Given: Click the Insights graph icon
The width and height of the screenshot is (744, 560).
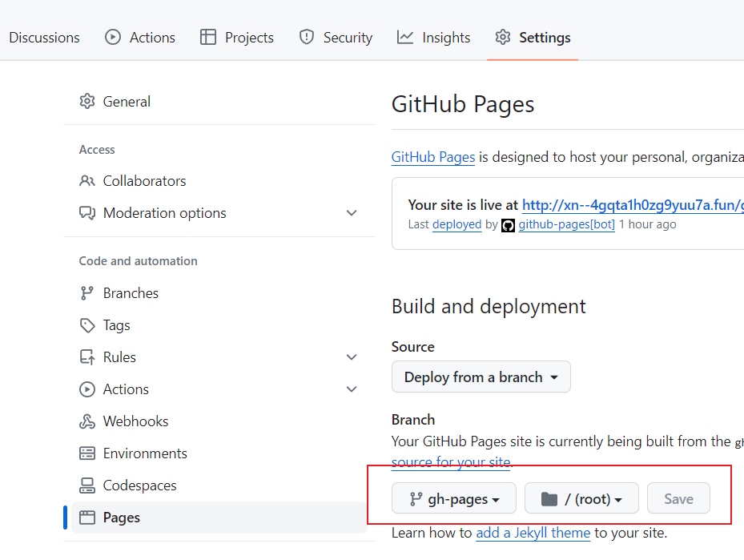Looking at the screenshot, I should [x=404, y=37].
